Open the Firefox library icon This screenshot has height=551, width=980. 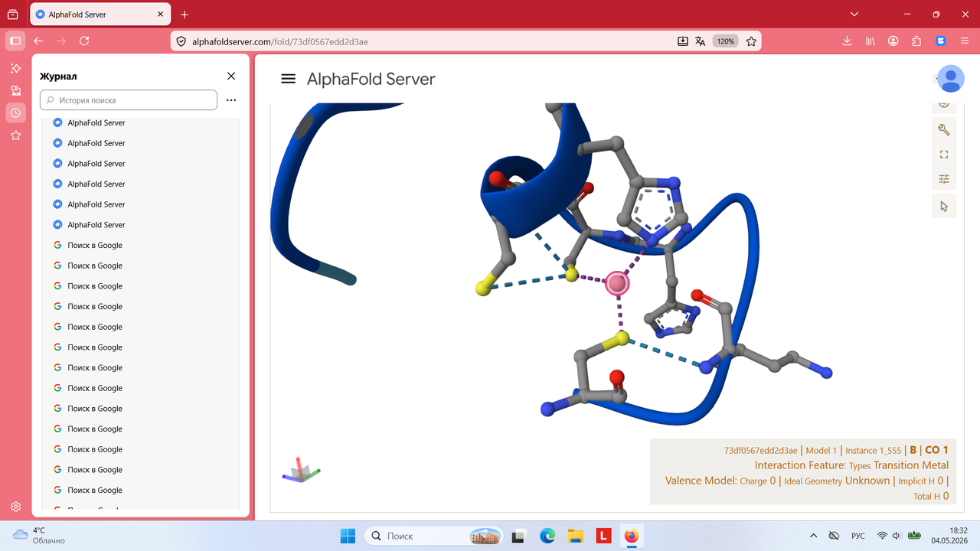coord(871,41)
